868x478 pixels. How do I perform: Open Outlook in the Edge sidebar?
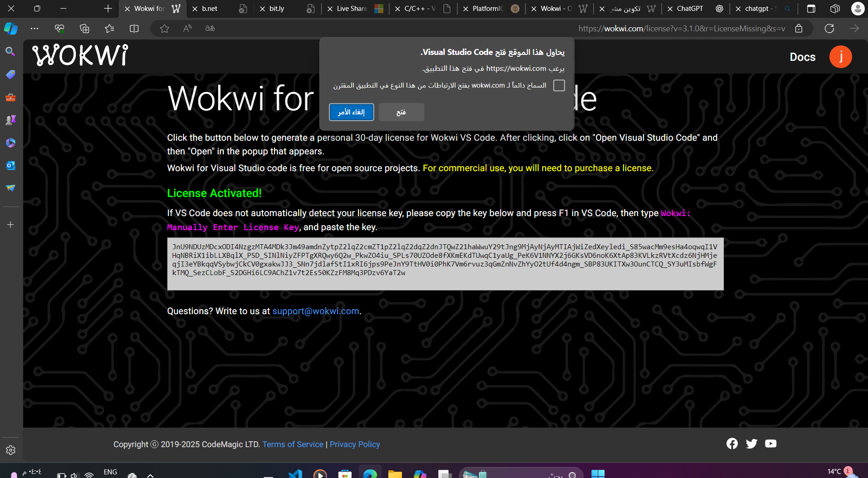pyautogui.click(x=10, y=166)
